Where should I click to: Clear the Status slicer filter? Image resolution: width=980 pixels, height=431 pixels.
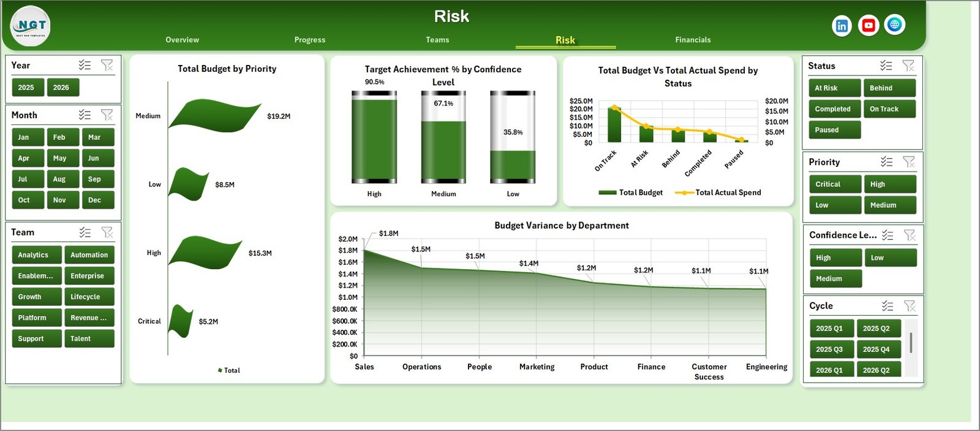pyautogui.click(x=908, y=66)
